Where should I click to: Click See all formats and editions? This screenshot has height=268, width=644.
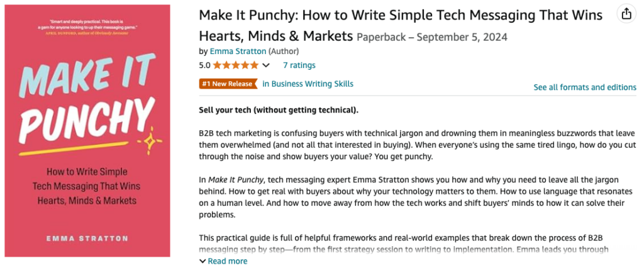tap(585, 87)
